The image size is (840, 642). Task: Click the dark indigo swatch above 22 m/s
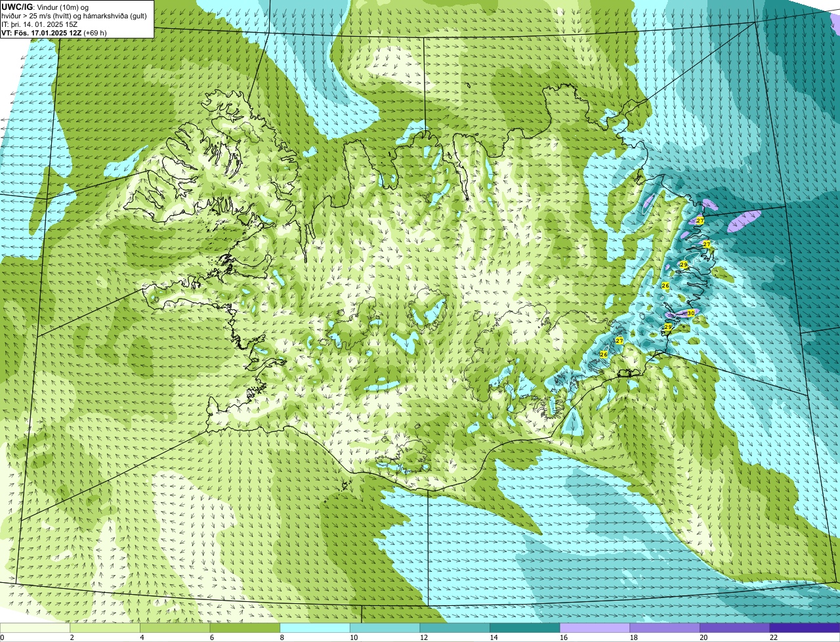(x=805, y=628)
